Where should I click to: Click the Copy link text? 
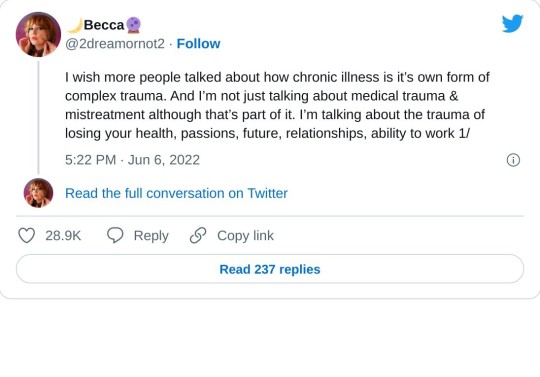point(245,236)
